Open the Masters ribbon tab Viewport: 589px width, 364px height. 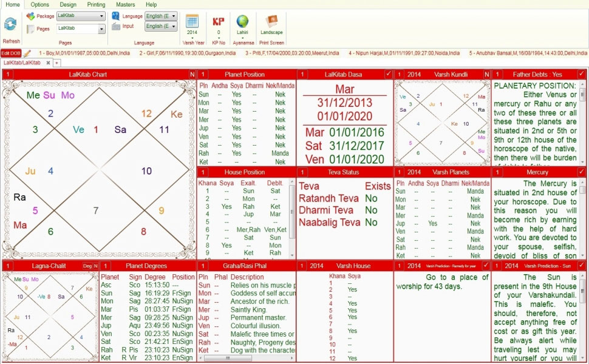pos(126,4)
